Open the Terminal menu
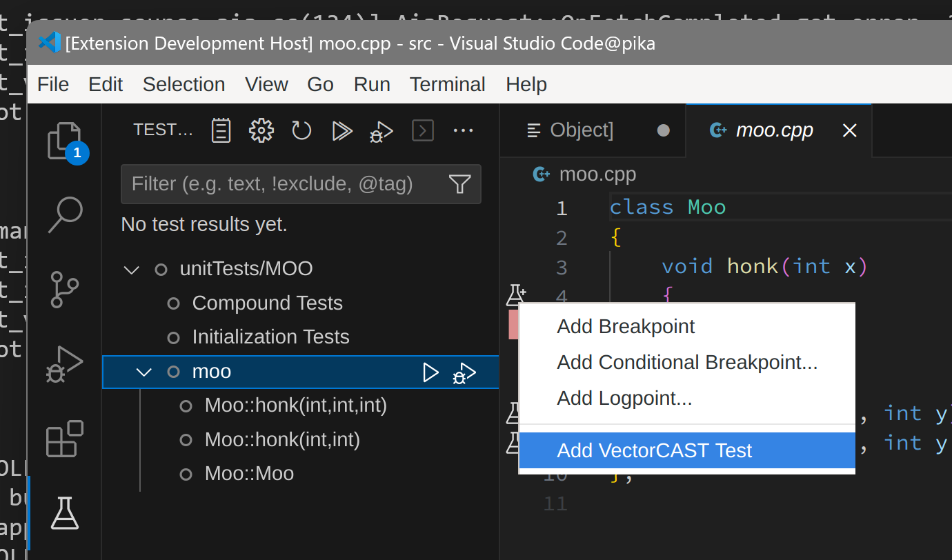Image resolution: width=952 pixels, height=560 pixels. [447, 83]
